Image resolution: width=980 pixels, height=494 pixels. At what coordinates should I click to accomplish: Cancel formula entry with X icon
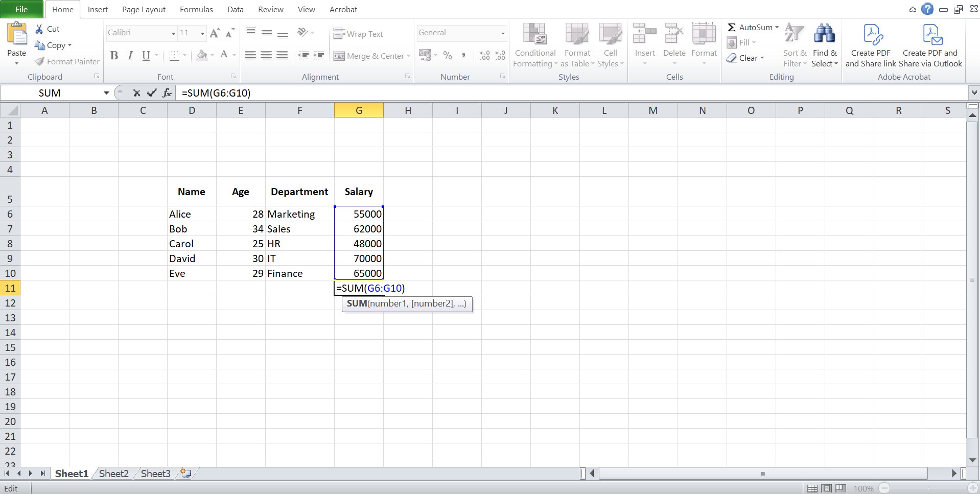(136, 93)
